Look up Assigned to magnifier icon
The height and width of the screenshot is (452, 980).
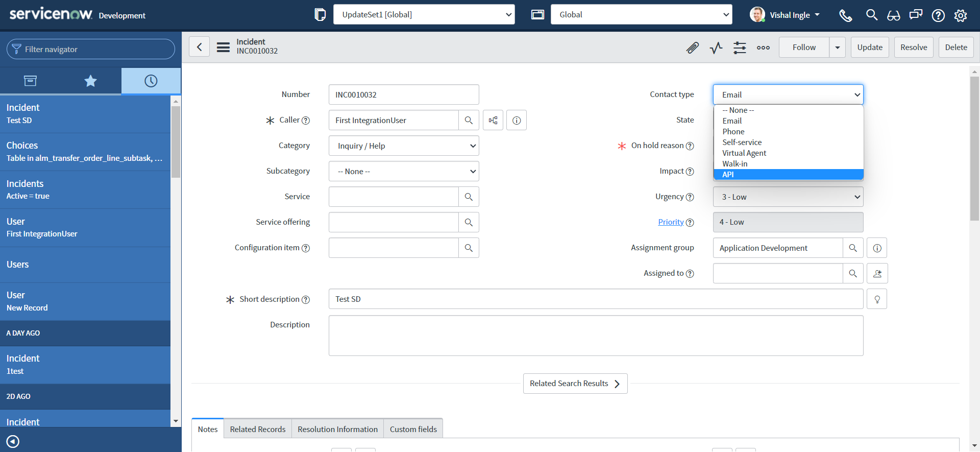(x=853, y=274)
